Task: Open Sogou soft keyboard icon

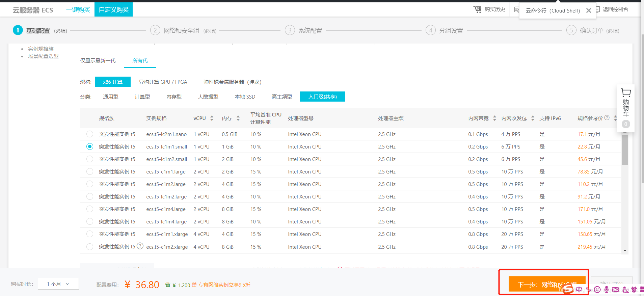Action: point(616,289)
